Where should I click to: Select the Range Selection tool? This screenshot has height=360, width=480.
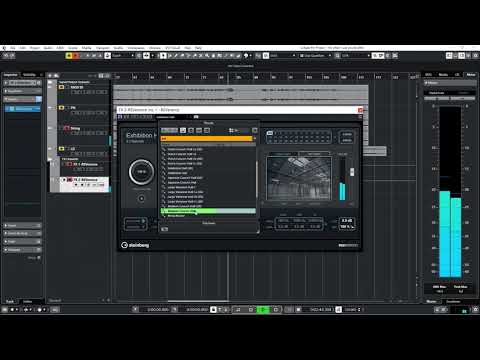point(170,56)
